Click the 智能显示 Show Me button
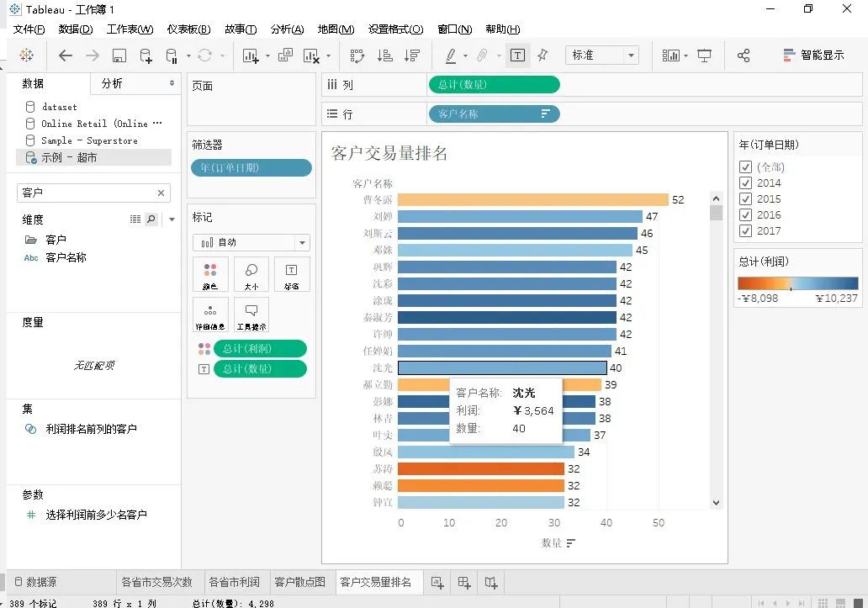Viewport: 868px width, 608px height. click(x=814, y=56)
